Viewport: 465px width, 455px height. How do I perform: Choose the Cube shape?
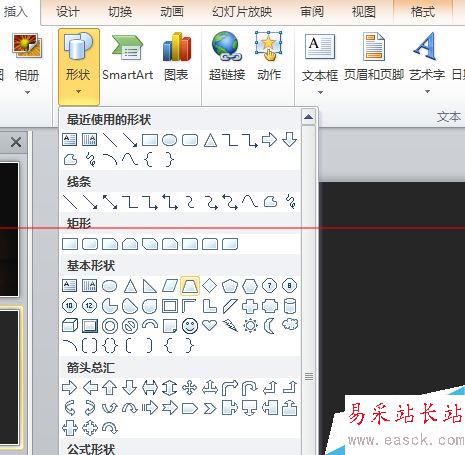(70, 326)
